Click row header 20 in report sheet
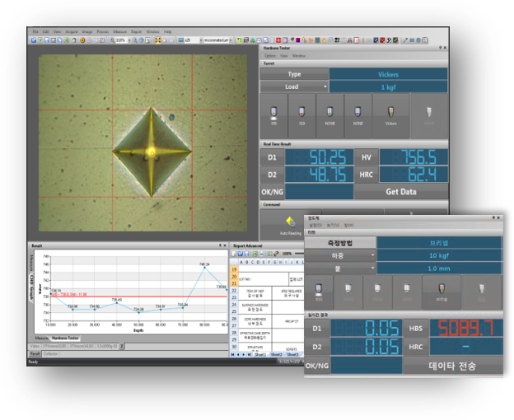This screenshot has height=420, width=514. coord(234,277)
